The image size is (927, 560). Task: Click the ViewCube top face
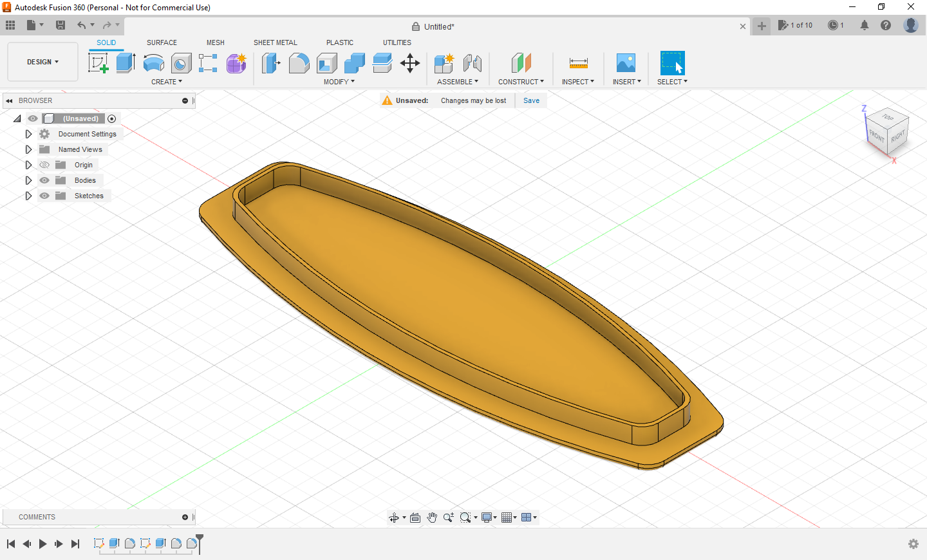tap(888, 117)
